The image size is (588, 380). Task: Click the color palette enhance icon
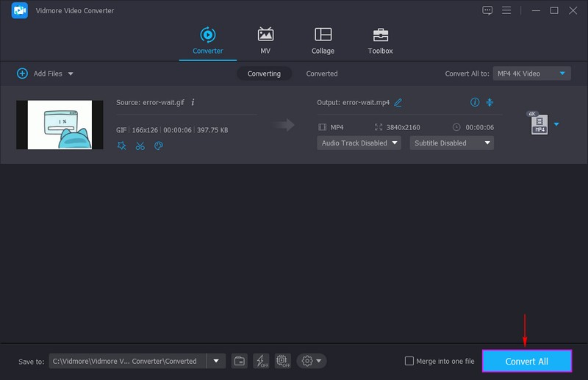(x=158, y=146)
